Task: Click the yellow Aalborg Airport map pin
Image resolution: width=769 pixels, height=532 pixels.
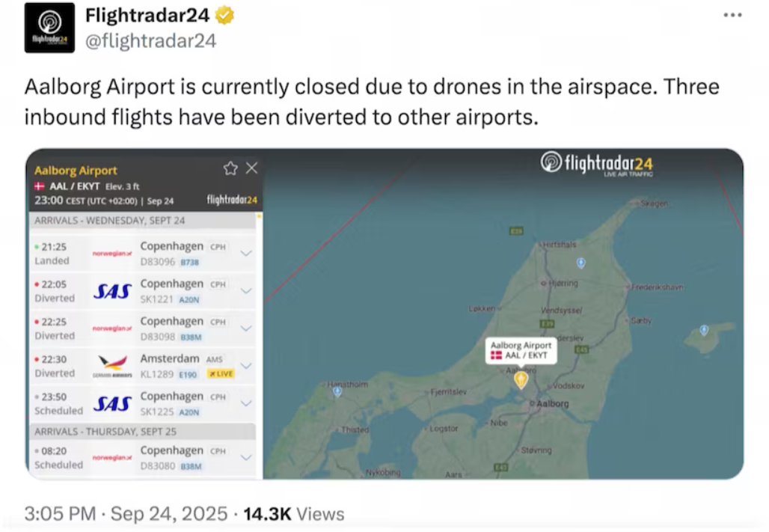Action: 521,380
